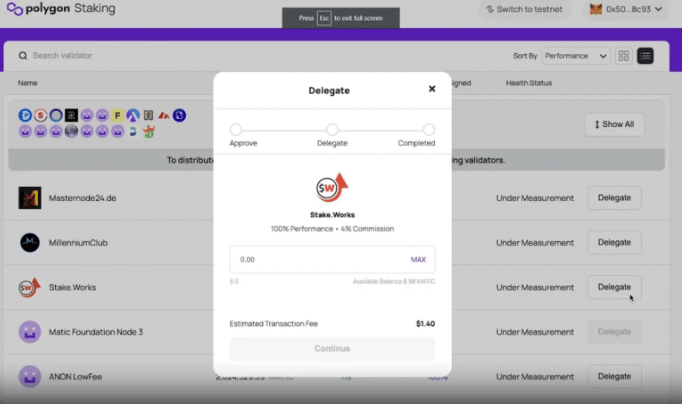Click the gray framed square validator icon
The width and height of the screenshot is (686, 404).
coord(148,115)
